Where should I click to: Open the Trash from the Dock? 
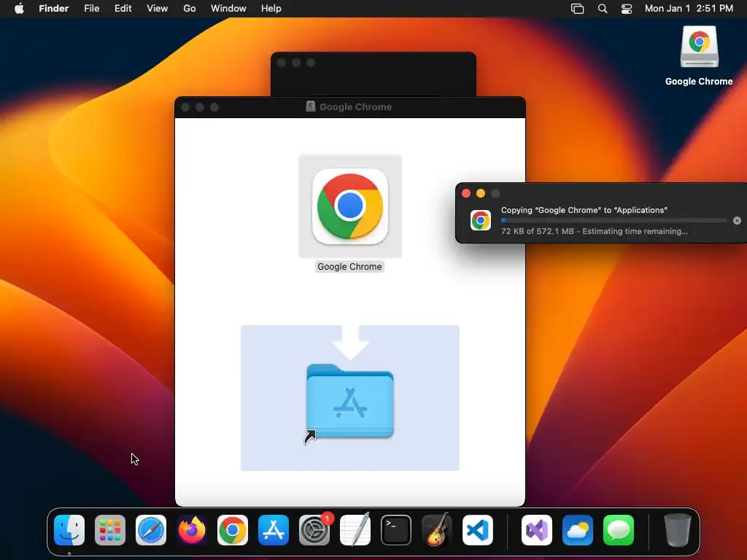(x=678, y=530)
